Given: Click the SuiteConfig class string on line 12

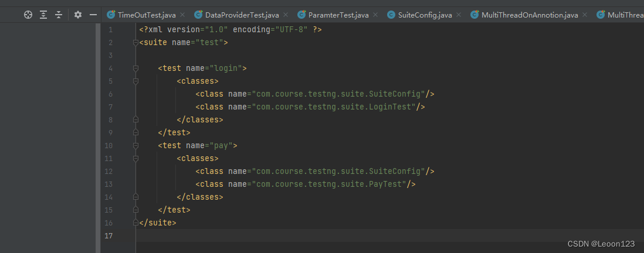Looking at the screenshot, I should pos(338,172).
